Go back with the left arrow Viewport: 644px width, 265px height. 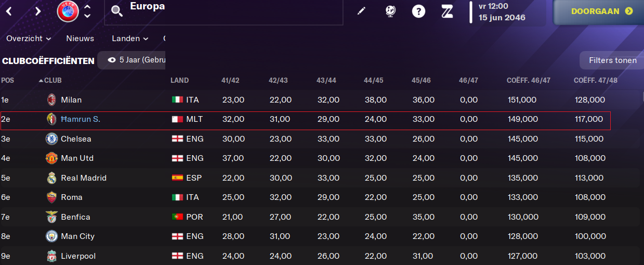click(9, 11)
